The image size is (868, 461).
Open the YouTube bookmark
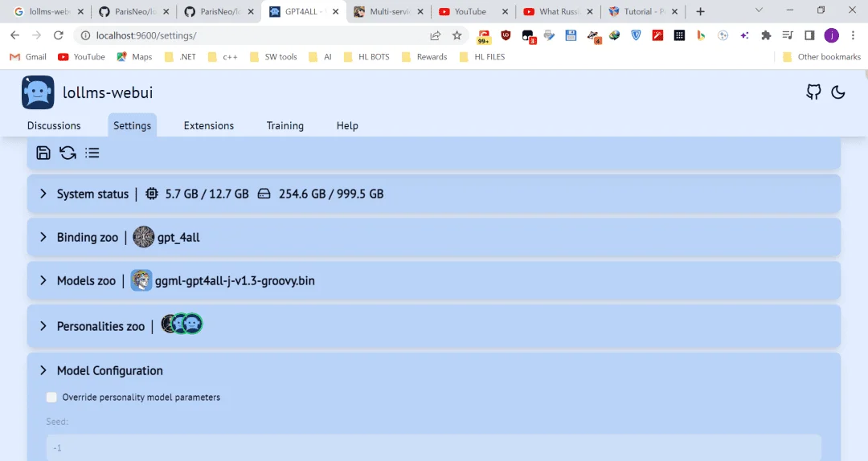click(81, 57)
